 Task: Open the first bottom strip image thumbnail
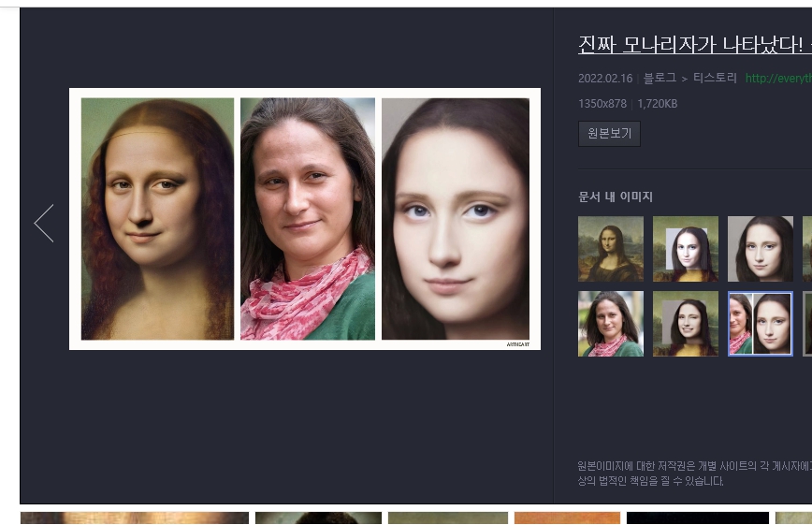point(135,518)
